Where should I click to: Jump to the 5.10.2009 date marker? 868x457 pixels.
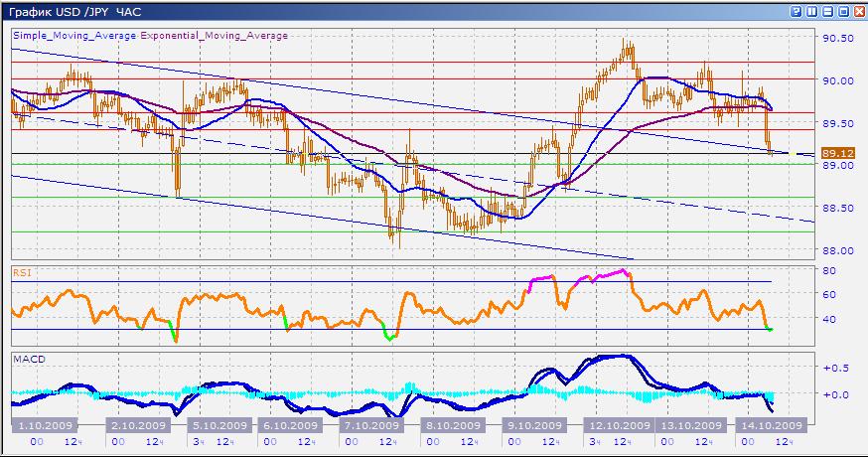pos(217,425)
